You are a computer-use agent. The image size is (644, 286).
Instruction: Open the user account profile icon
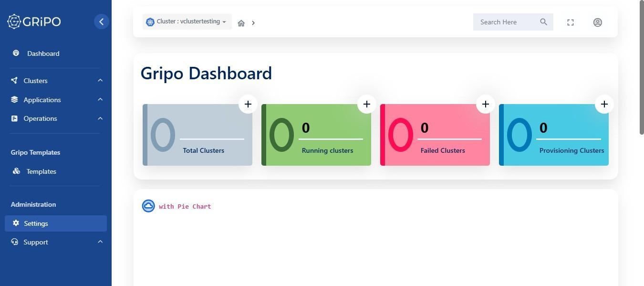point(598,22)
